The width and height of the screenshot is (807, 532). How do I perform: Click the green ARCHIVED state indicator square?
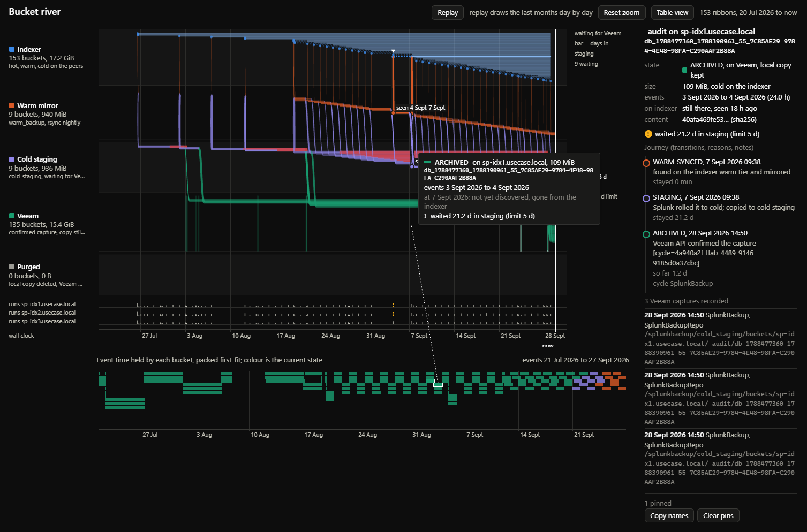(684, 70)
